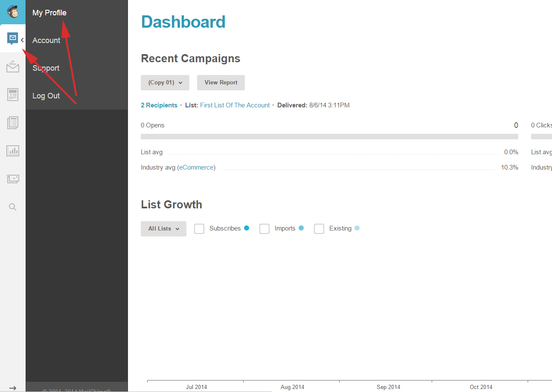
Task: Open the (Copy 01) campaign dropdown
Action: (x=165, y=83)
